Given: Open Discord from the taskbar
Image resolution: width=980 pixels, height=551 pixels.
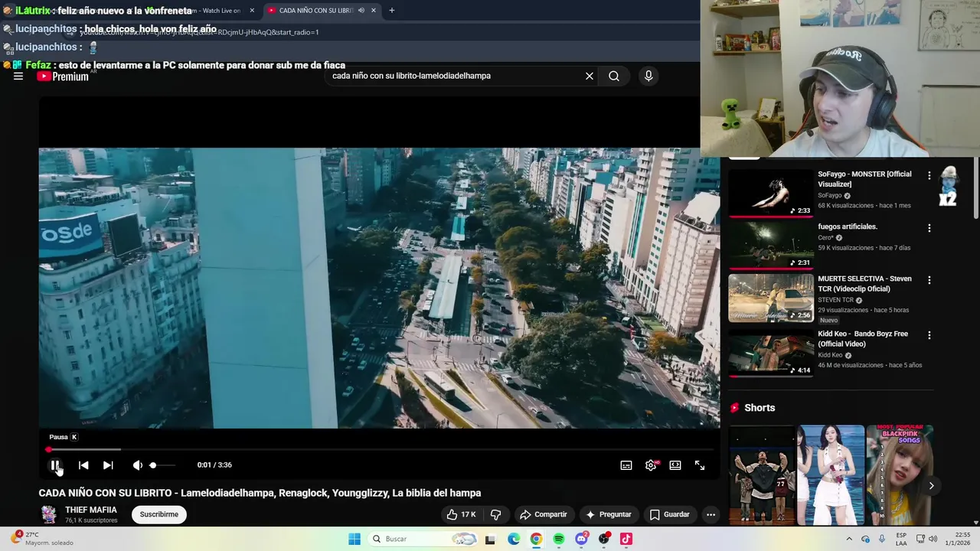Looking at the screenshot, I should coord(581,539).
